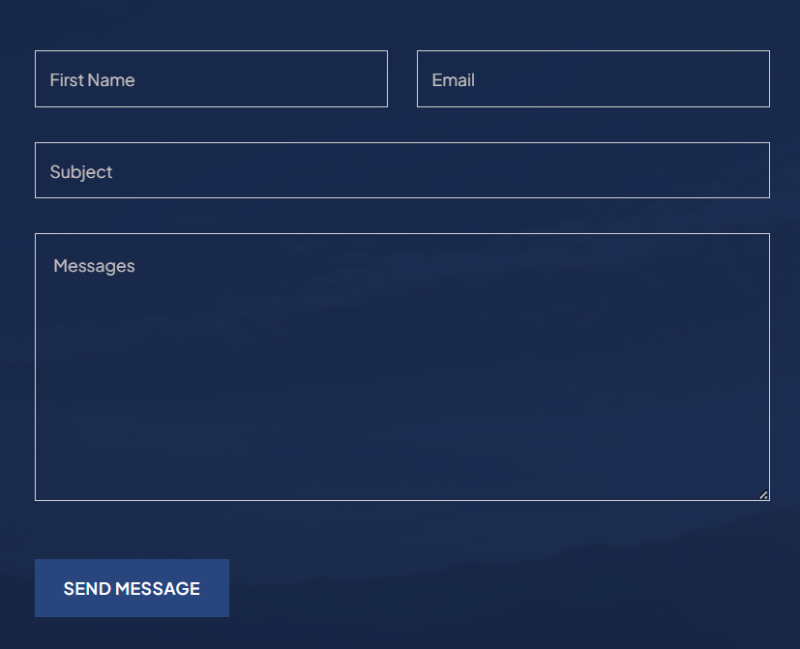Click the 'Subject' placeholder text
The height and width of the screenshot is (649, 800).
[81, 172]
